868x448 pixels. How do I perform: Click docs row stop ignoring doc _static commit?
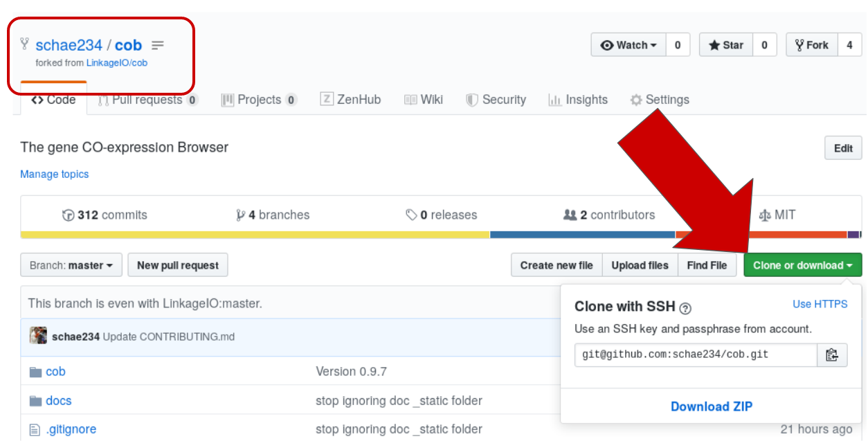click(399, 401)
